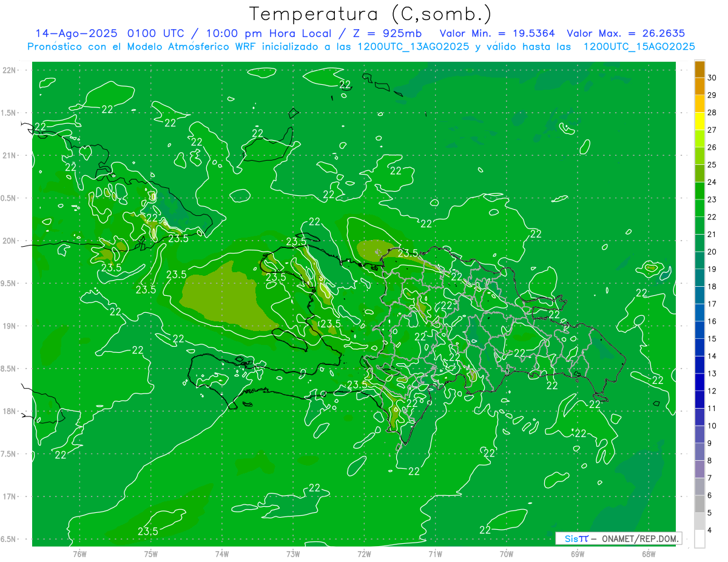Pick the green swatch between 22 and 23
The image size is (728, 562).
coord(699,209)
